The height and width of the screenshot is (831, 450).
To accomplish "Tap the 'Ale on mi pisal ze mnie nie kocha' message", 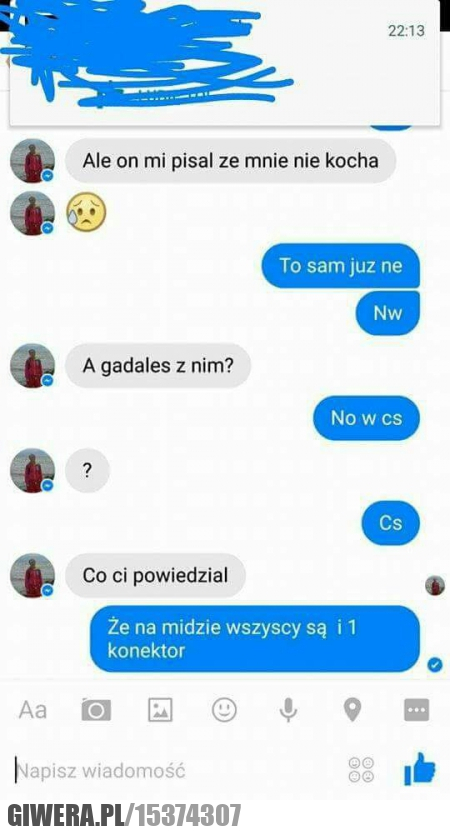I will pyautogui.click(x=231, y=161).
